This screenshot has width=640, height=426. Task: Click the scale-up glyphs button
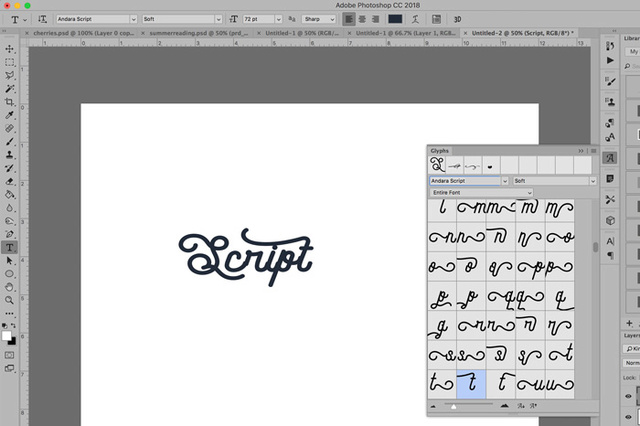pyautogui.click(x=533, y=406)
